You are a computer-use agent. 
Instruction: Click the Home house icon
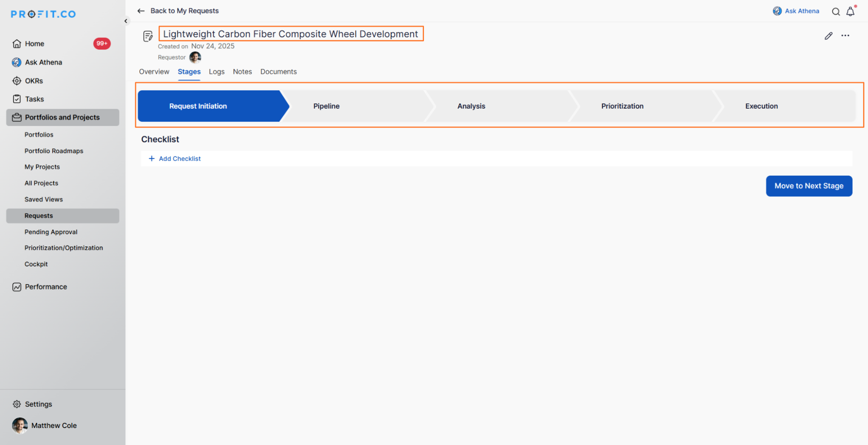pos(17,44)
